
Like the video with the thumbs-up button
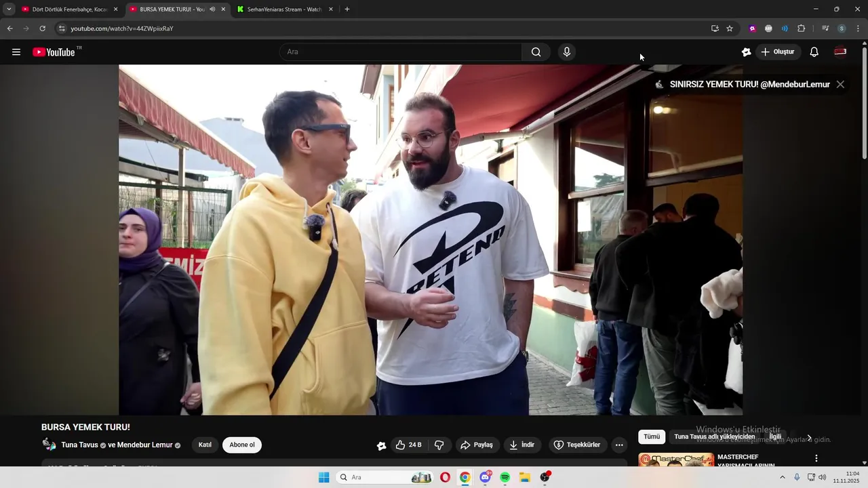pyautogui.click(x=409, y=445)
